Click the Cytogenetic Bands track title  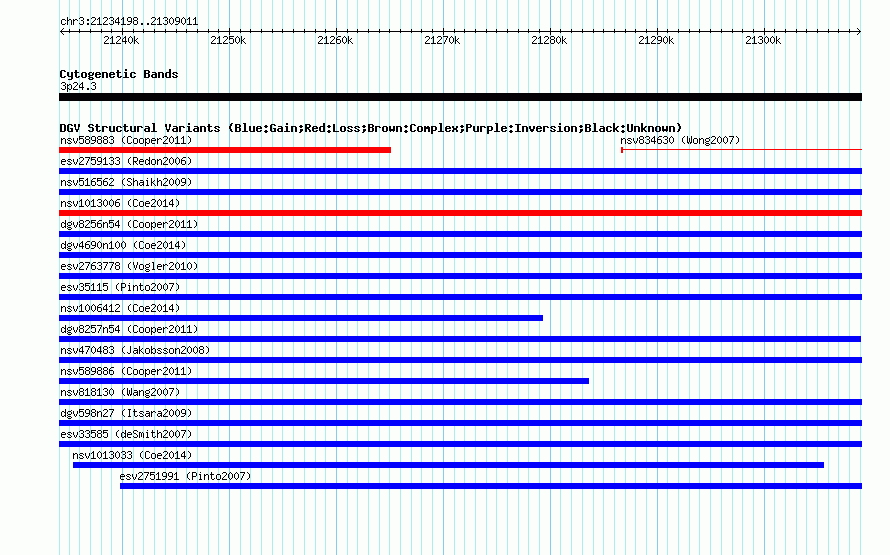[119, 74]
